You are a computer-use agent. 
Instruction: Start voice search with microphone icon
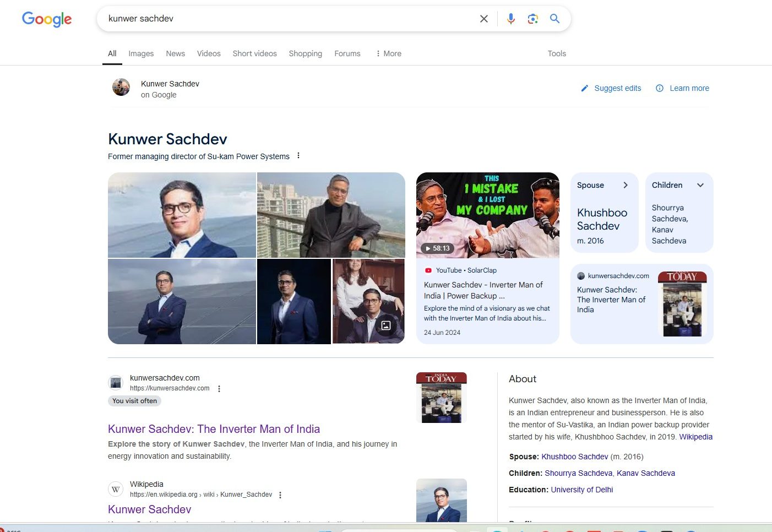(511, 19)
